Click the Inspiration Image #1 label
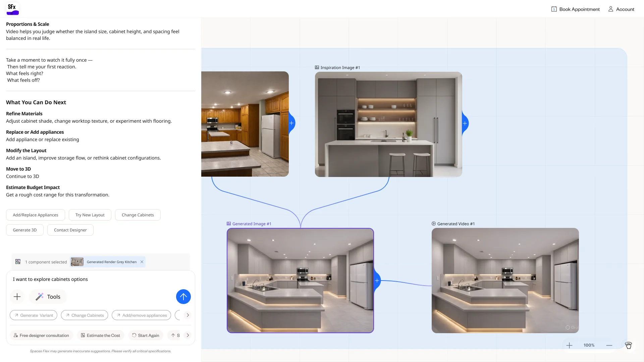The width and height of the screenshot is (644, 362). pos(337,68)
